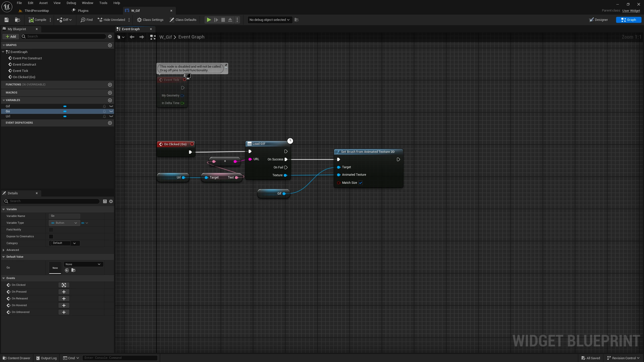Image resolution: width=644 pixels, height=362 pixels.
Task: Switch to the ThirdPersonMap tab
Action: tap(37, 11)
